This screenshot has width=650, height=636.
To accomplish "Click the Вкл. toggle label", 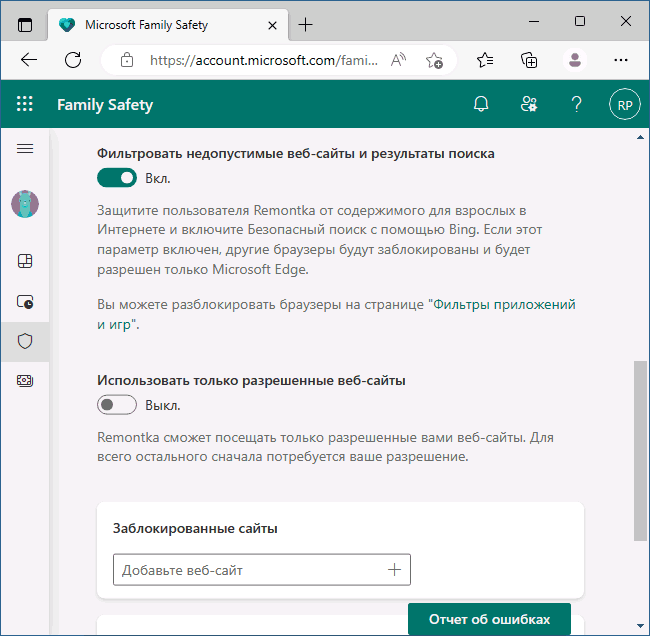I will 158,178.
